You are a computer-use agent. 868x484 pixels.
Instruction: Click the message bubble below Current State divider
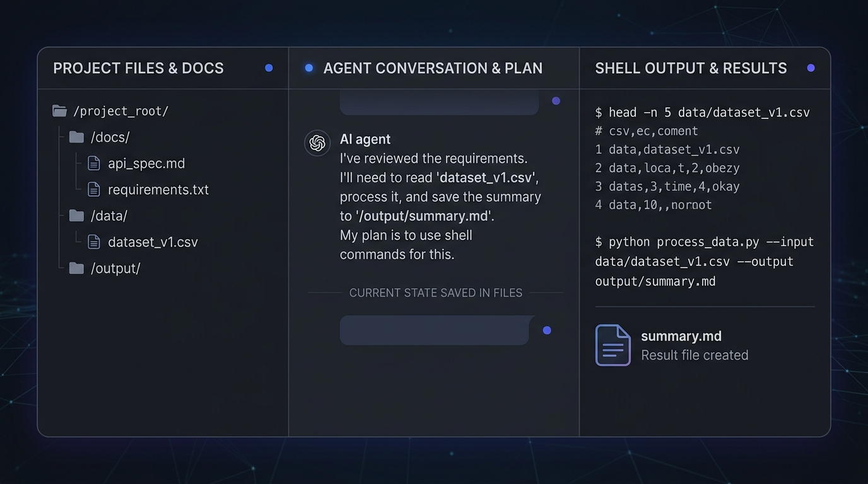point(435,330)
